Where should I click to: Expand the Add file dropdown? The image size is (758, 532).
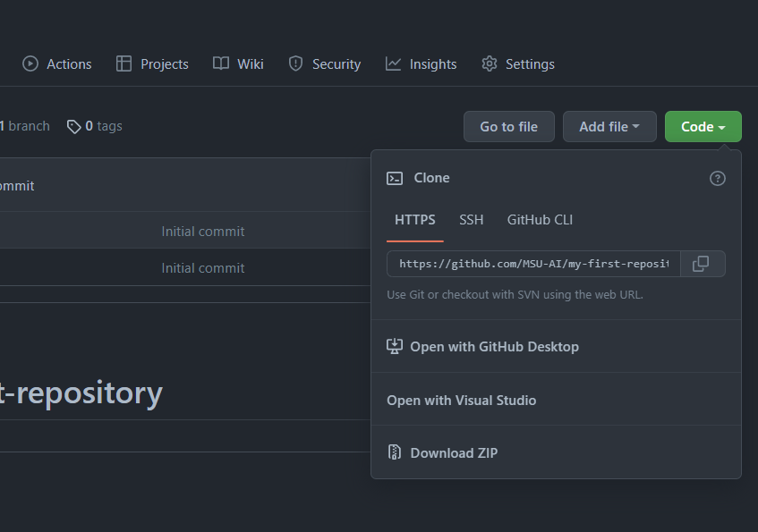point(609,127)
